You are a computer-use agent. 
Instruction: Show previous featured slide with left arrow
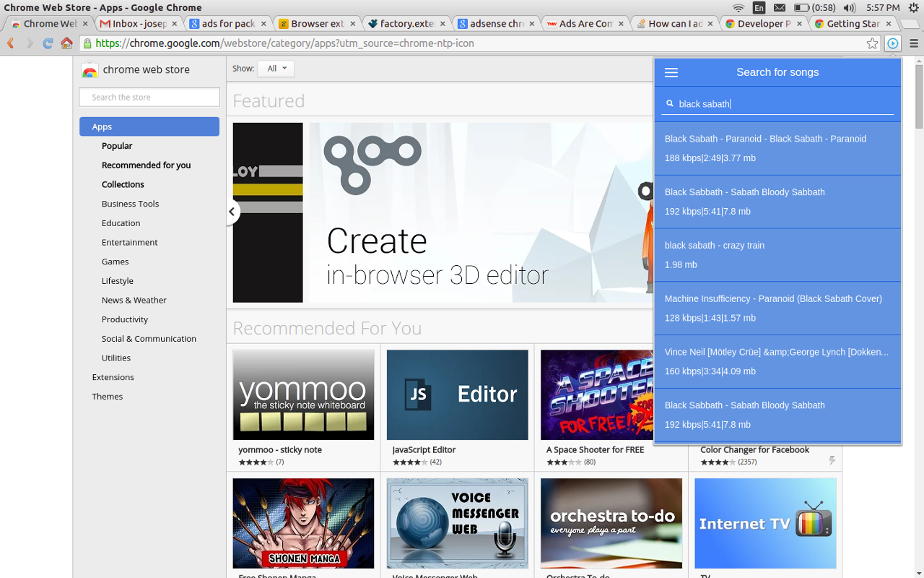[x=231, y=212]
